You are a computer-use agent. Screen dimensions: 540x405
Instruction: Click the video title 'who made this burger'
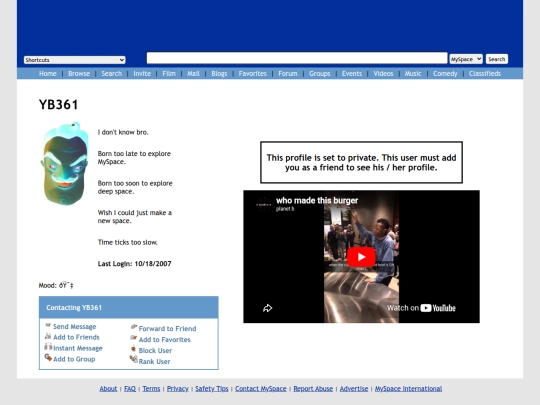click(x=317, y=200)
